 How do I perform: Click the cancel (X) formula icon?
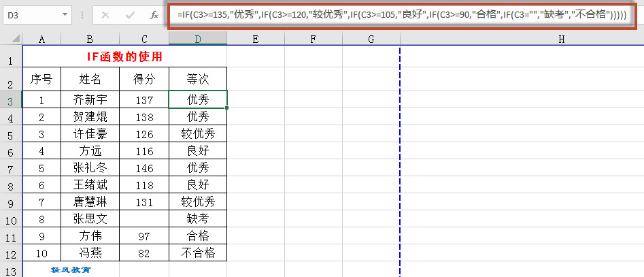(105, 15)
